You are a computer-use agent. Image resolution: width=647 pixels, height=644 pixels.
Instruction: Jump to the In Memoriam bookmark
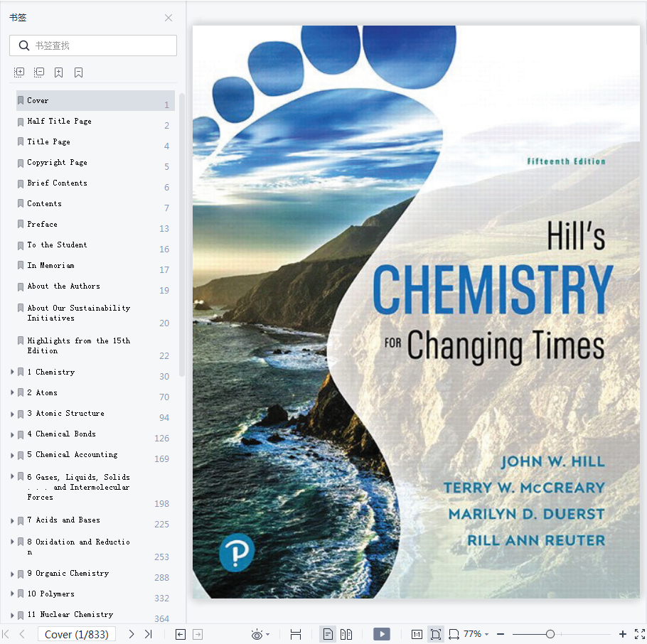95,266
